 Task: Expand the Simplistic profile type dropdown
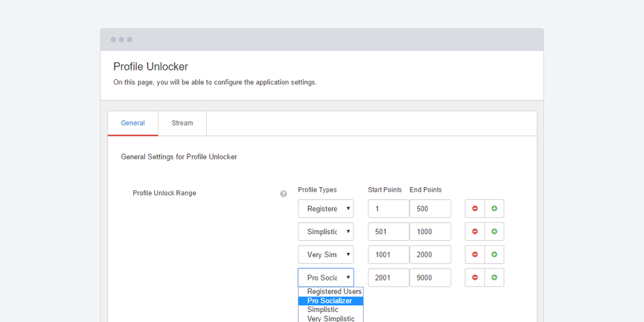point(325,231)
